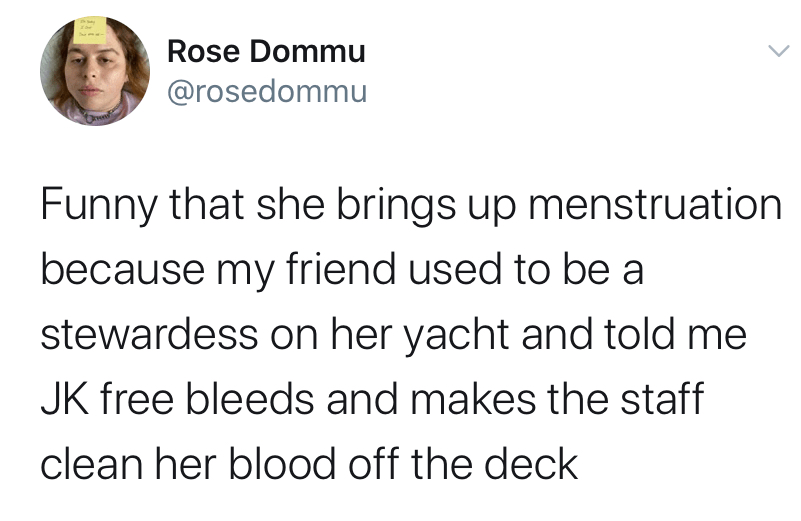Click the word "staff" in the tweet
Image resolution: width=801 pixels, height=521 pixels.
click(x=667, y=399)
